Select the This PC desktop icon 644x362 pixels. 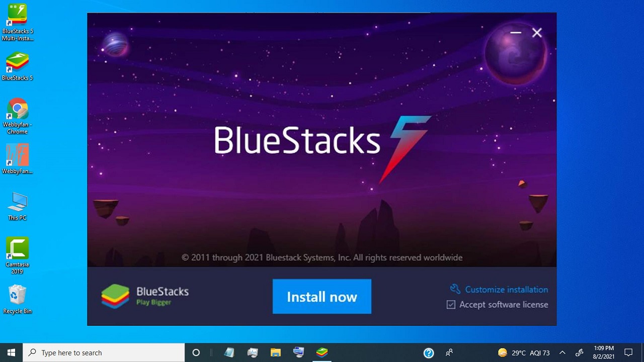pos(18,206)
